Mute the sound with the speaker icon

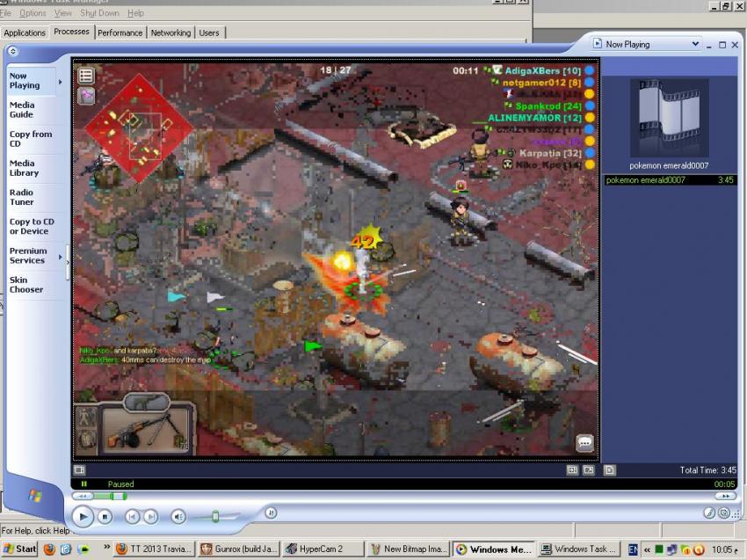[178, 517]
